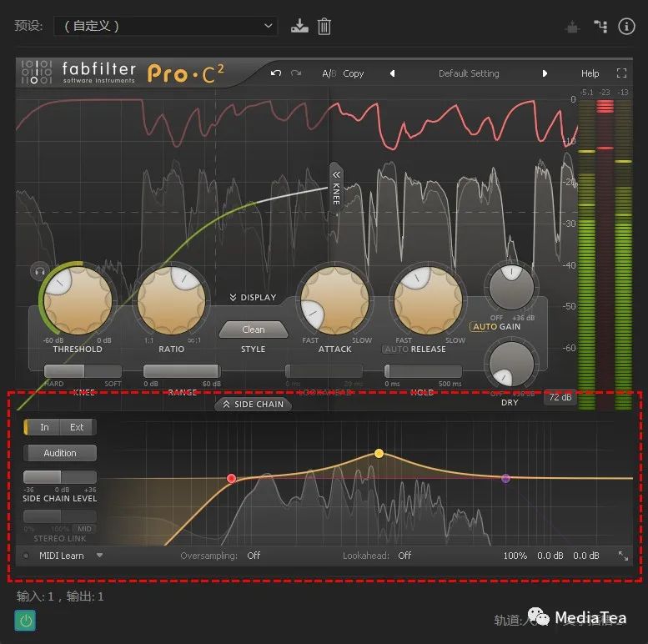Open Default Setting preset menu
Screen dimensions: 648x644
[x=469, y=73]
